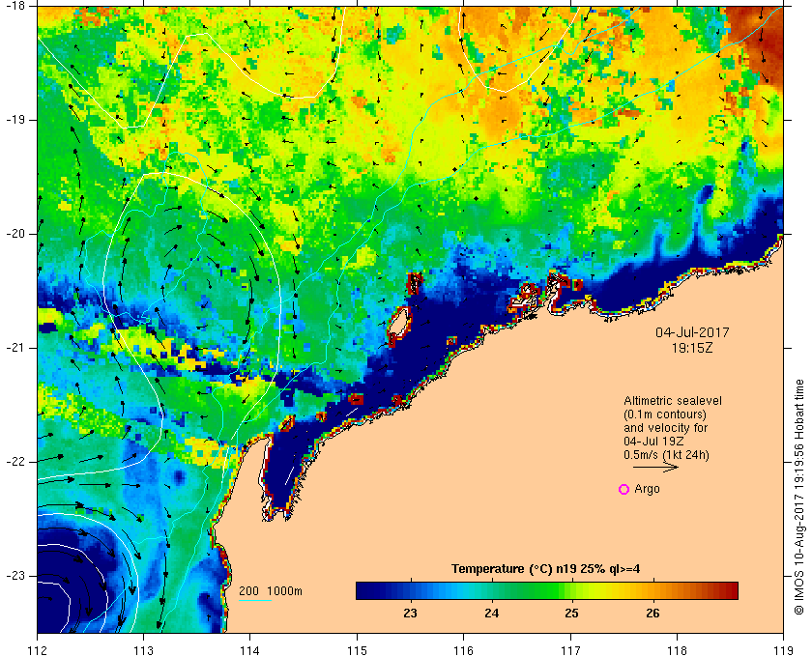Click the longitude axis label 119
Viewport: 812px width, 657px height.
click(784, 650)
